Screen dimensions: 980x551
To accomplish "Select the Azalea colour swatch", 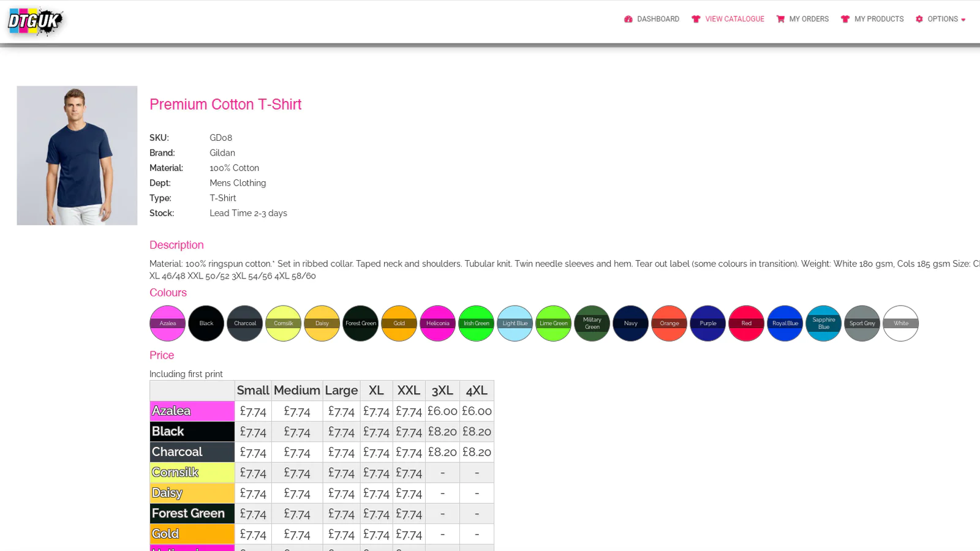I will 168,323.
